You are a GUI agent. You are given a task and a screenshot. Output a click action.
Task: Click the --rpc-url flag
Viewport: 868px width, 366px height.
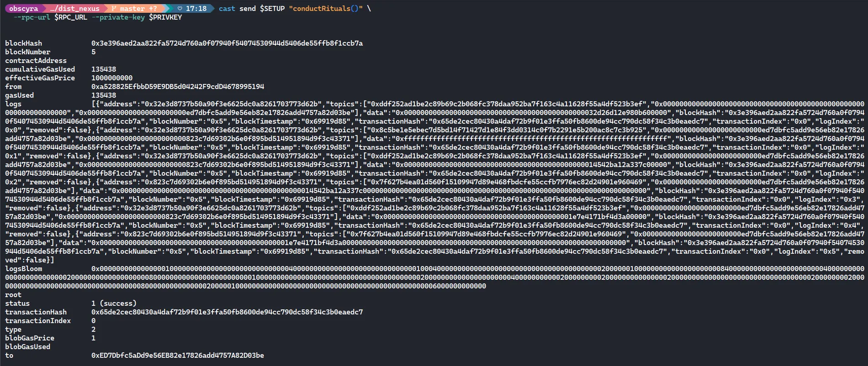[32, 17]
